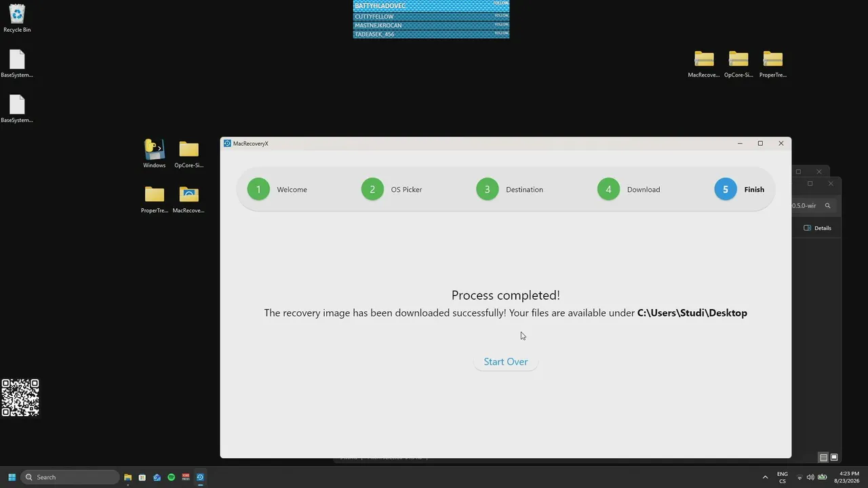Close the MacRecoveryX window

pos(781,144)
